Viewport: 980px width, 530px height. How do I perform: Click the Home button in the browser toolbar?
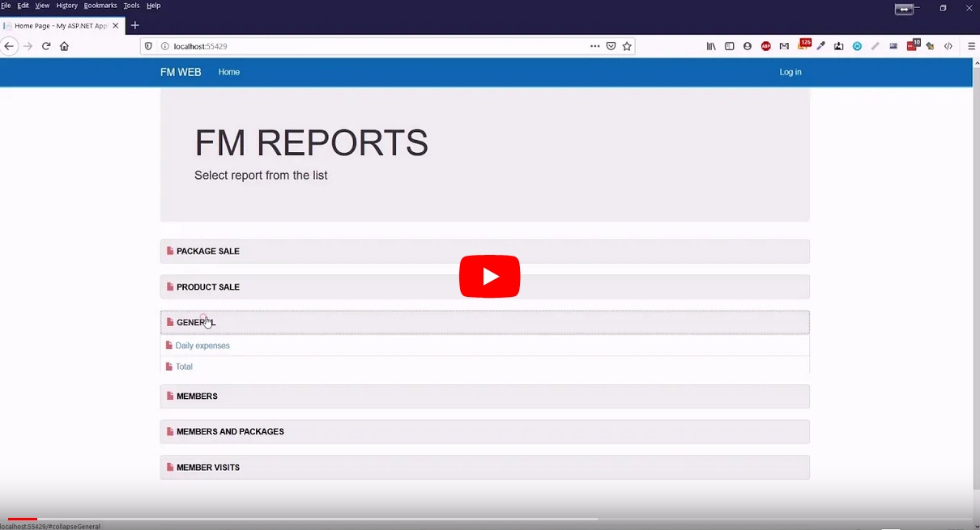click(x=64, y=46)
